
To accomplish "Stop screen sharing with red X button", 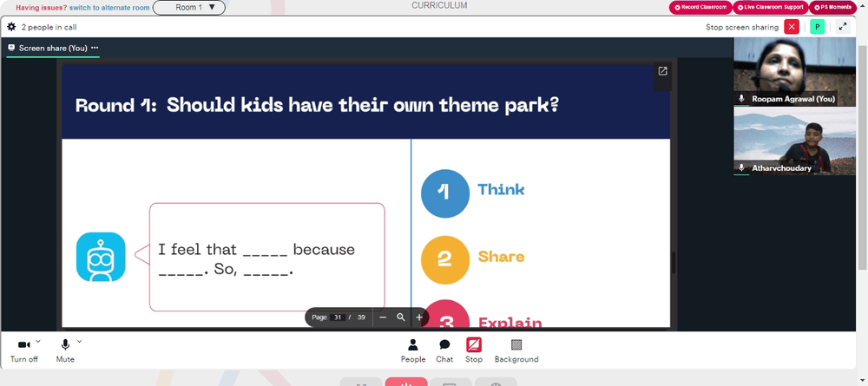I will [792, 27].
